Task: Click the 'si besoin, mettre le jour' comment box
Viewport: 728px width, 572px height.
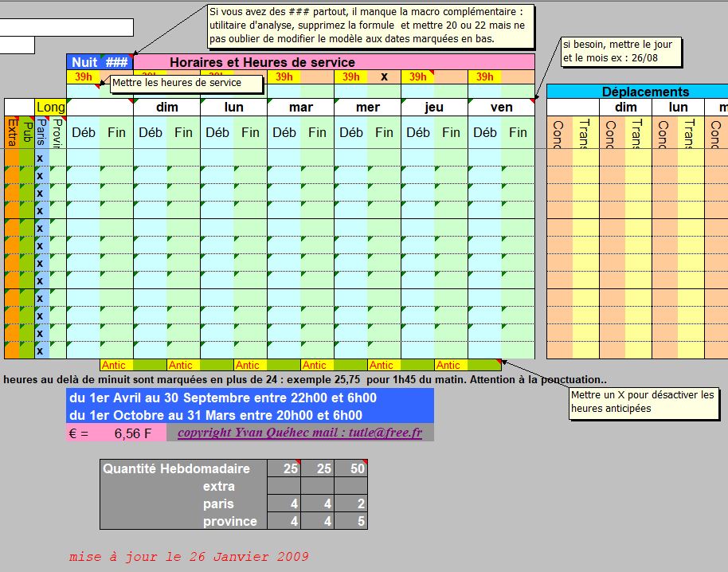Action: click(x=621, y=52)
